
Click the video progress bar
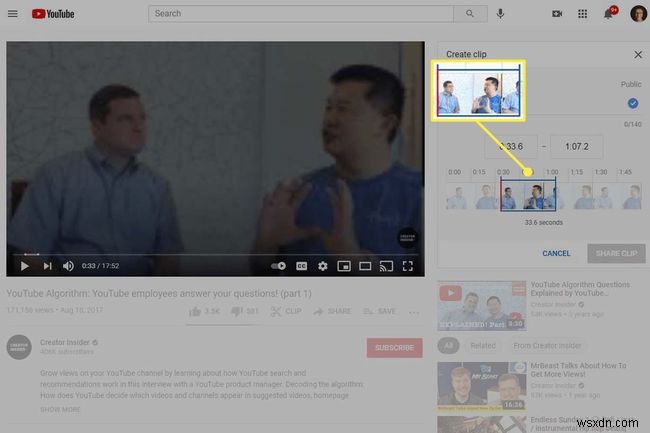click(x=215, y=254)
